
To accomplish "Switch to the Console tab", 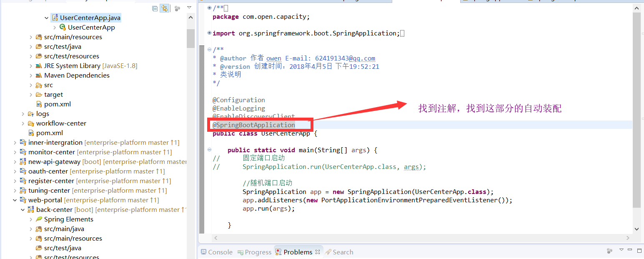I will click(216, 252).
